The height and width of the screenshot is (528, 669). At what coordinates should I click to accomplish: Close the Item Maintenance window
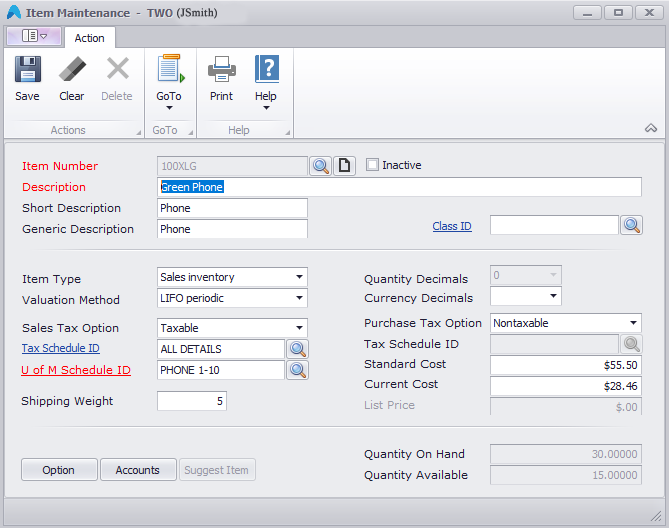click(x=649, y=13)
